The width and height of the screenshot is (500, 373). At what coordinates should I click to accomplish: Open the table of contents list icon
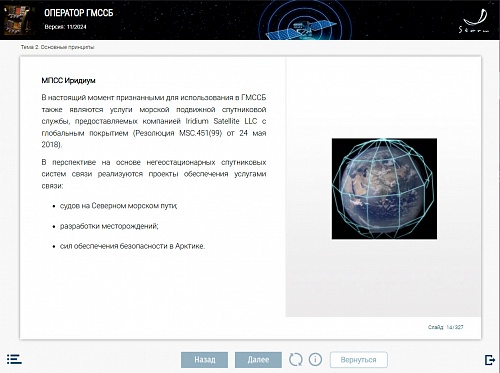[14, 359]
